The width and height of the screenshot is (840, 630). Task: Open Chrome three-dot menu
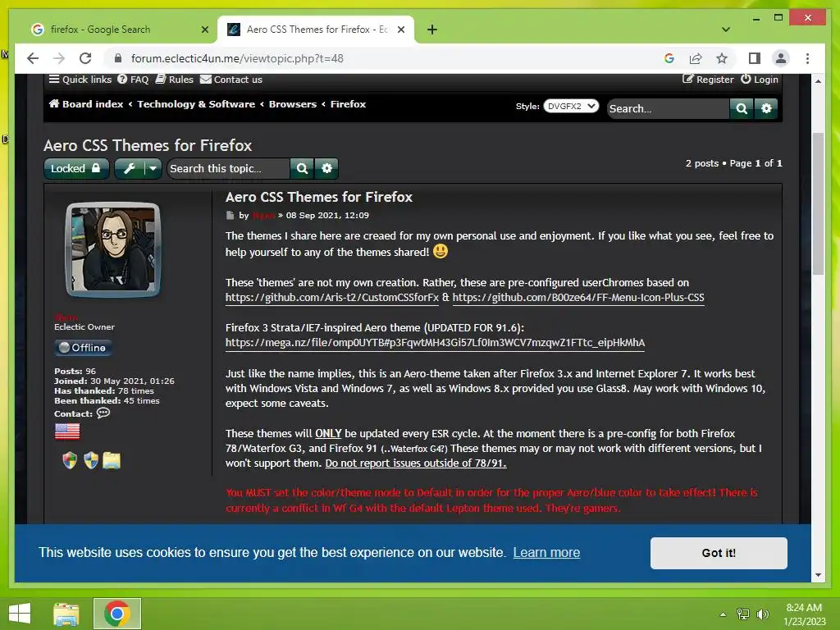coord(807,58)
